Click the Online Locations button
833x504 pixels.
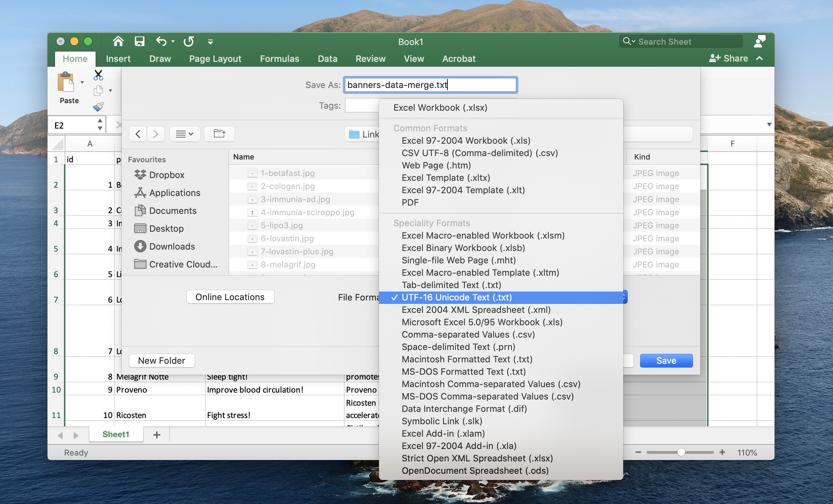230,297
